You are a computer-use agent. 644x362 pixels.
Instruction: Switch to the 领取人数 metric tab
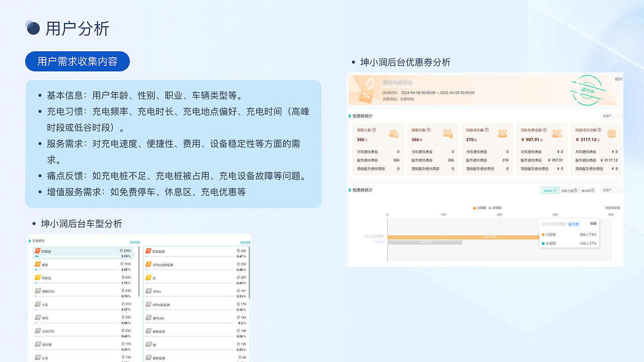click(x=567, y=191)
